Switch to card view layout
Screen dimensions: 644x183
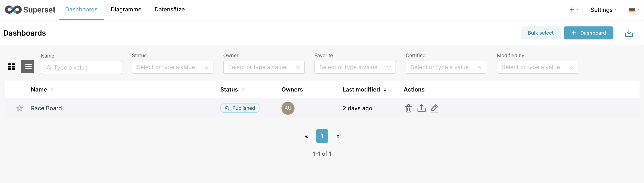tap(11, 67)
